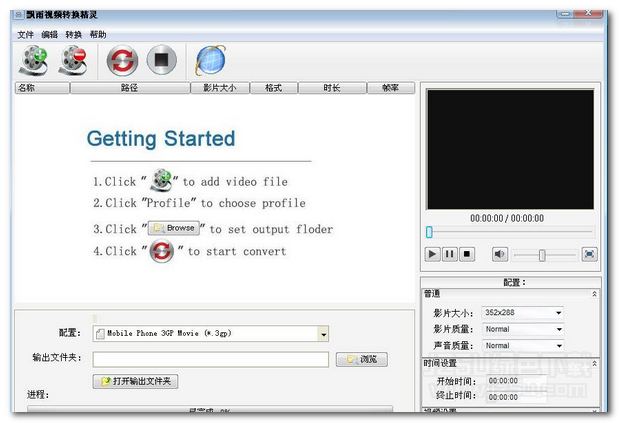Click the 路径 column header

(130, 88)
